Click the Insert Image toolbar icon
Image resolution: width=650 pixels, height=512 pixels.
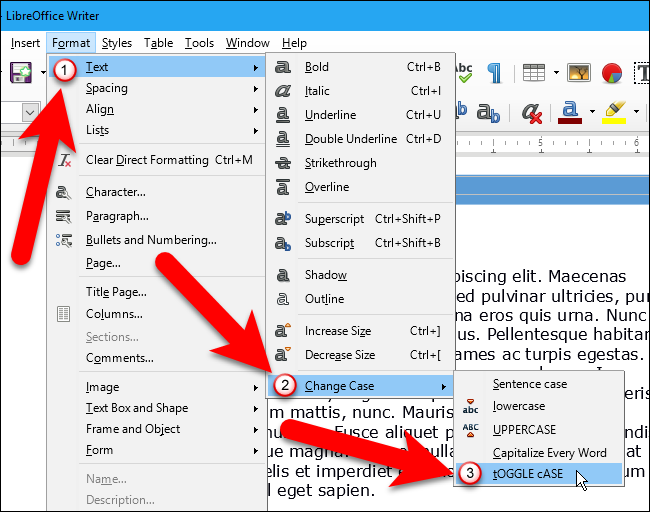coord(579,73)
